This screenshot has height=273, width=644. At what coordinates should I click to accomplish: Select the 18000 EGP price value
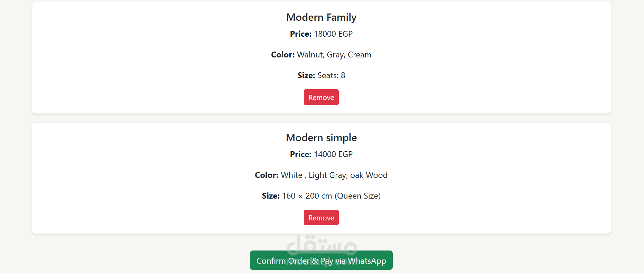click(x=333, y=34)
